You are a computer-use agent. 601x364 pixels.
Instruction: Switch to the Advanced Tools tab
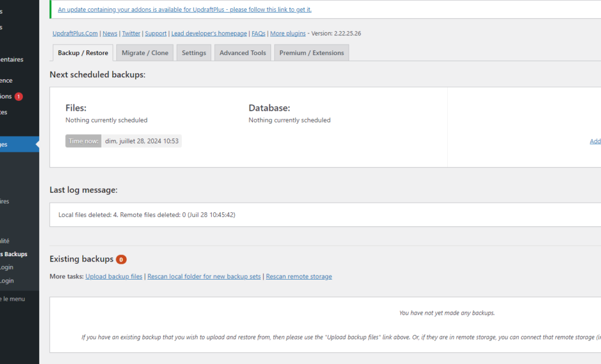point(242,53)
